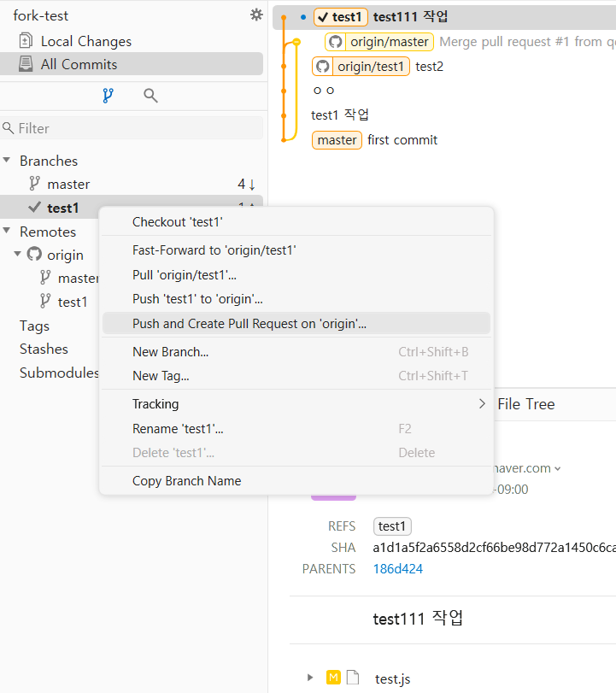The height and width of the screenshot is (693, 616).
Task: Collapse the Branches section
Action: (x=7, y=160)
